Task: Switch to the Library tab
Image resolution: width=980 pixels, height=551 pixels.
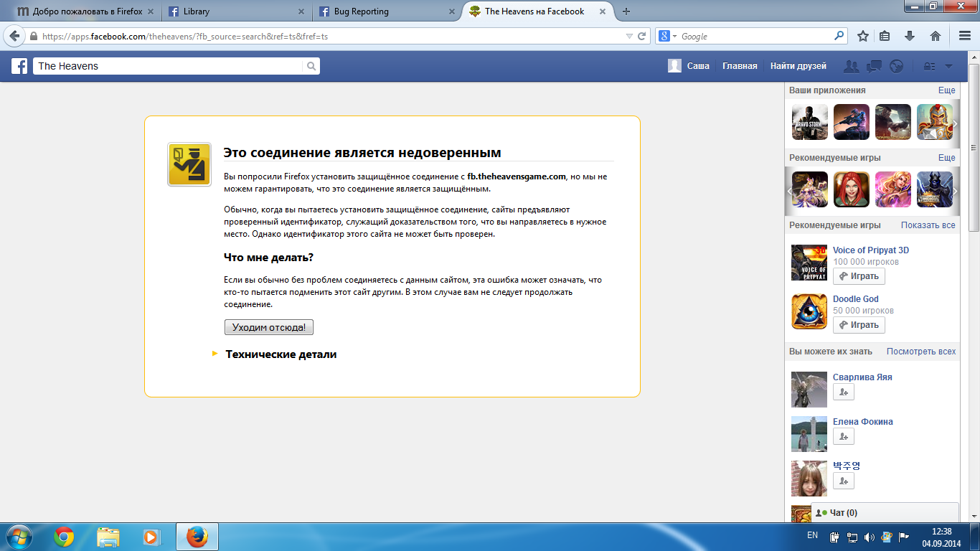Action: point(236,11)
